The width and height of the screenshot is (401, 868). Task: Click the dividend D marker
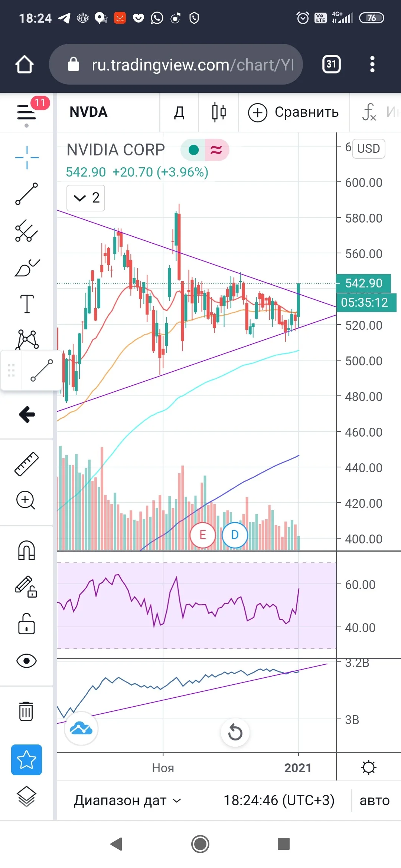tap(235, 535)
